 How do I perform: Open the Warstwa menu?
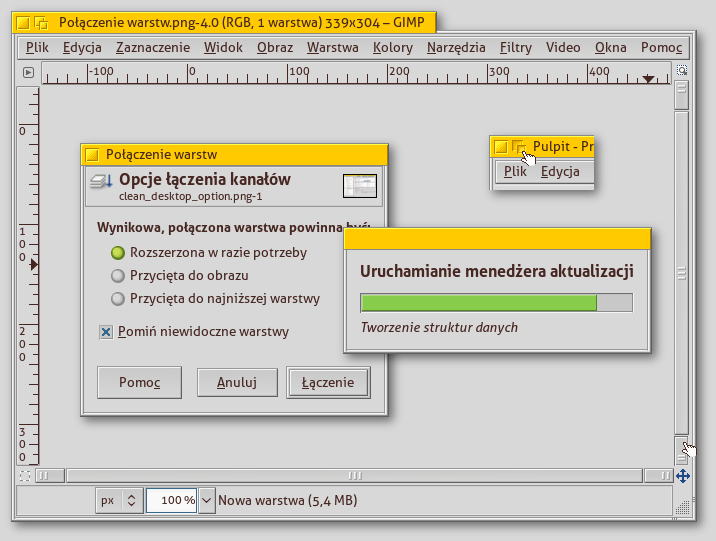332,47
